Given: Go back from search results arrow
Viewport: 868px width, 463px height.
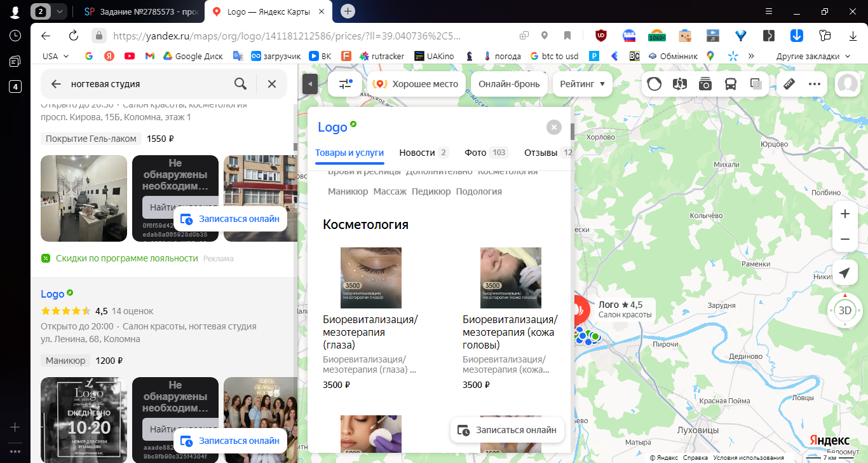Looking at the screenshot, I should click(56, 84).
